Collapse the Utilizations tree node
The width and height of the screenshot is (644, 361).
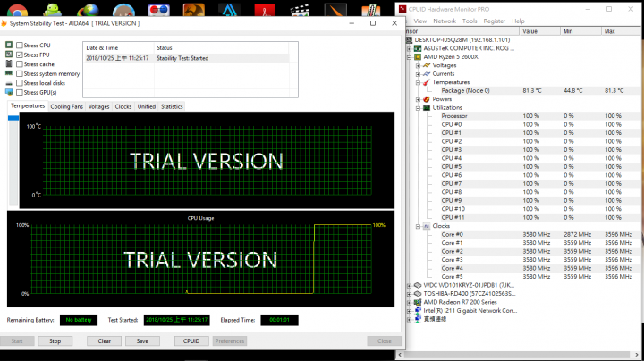click(x=418, y=108)
